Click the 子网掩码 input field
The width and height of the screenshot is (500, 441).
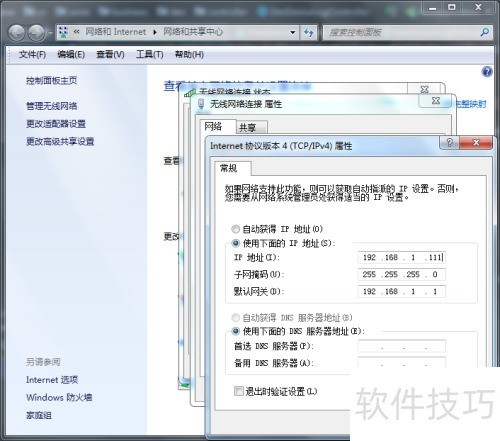(x=402, y=274)
